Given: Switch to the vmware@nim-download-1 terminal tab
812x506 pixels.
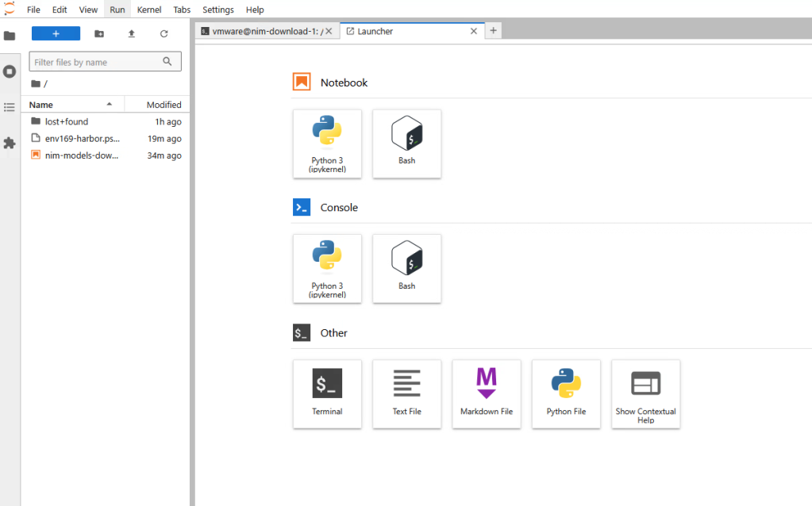Looking at the screenshot, I should click(267, 31).
